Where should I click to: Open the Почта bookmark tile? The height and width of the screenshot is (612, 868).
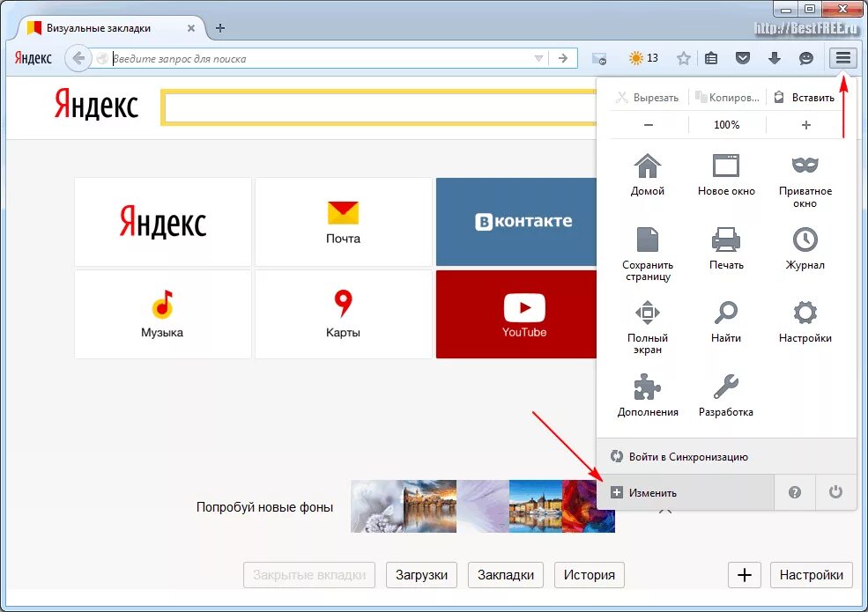[343, 221]
